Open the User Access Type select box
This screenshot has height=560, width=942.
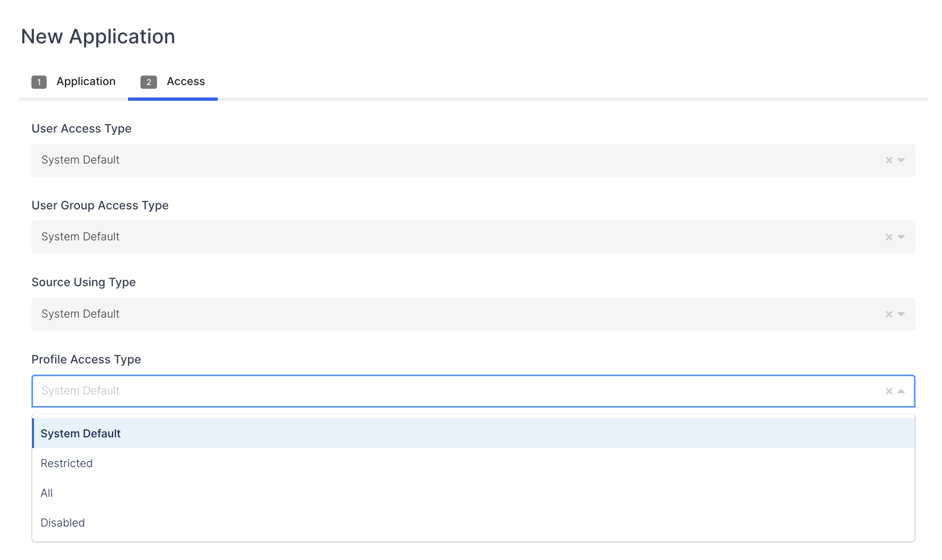(413, 160)
